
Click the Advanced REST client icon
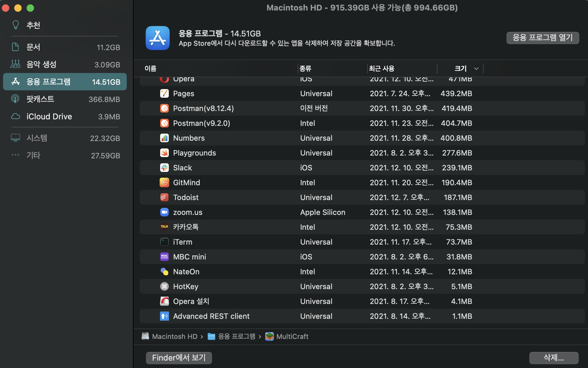coord(164,316)
